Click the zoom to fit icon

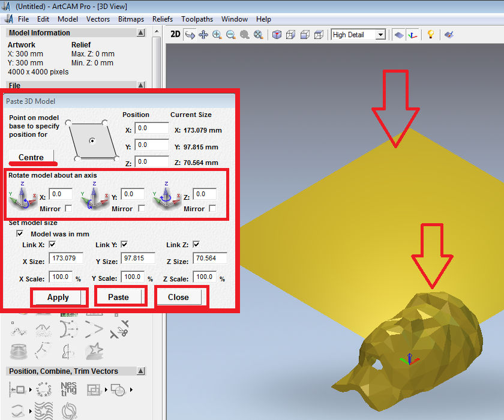[x=259, y=35]
